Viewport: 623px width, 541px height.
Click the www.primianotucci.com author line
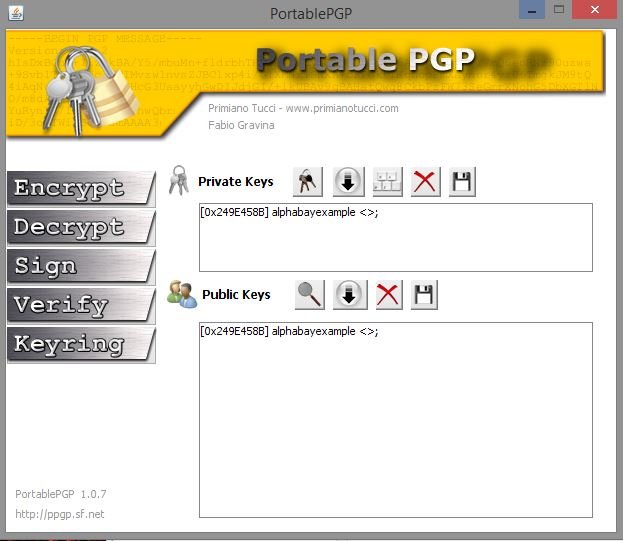[303, 108]
